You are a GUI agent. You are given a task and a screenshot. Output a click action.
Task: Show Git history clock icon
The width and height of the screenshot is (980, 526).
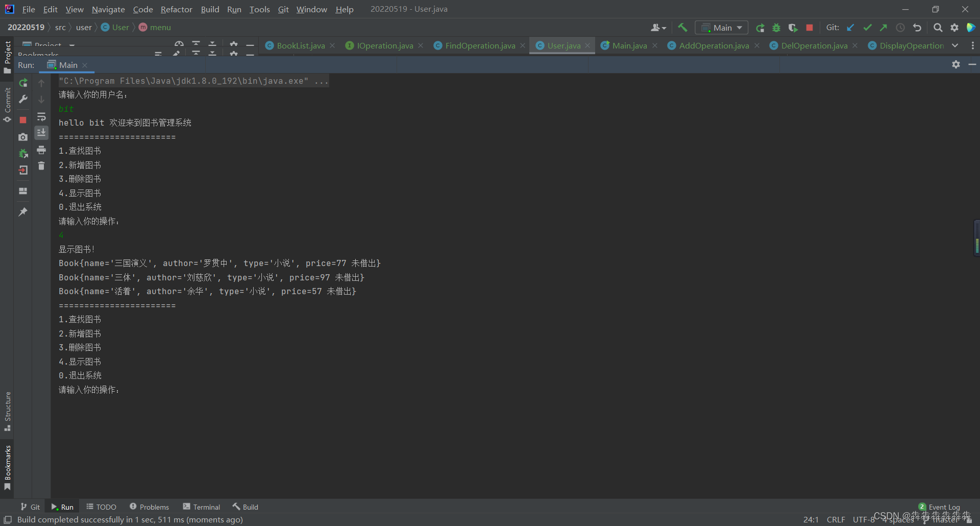900,28
